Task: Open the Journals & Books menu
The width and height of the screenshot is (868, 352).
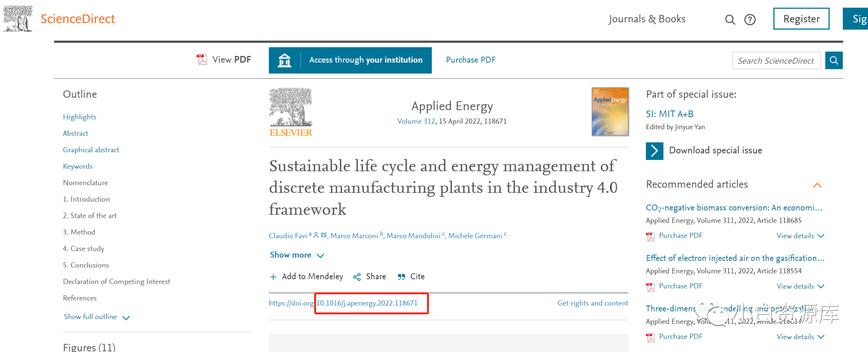Action: 647,19
